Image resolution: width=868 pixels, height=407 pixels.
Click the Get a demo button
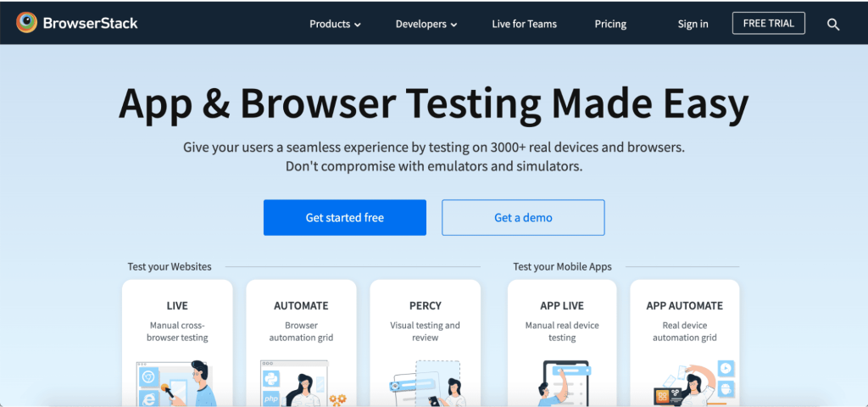pos(523,218)
